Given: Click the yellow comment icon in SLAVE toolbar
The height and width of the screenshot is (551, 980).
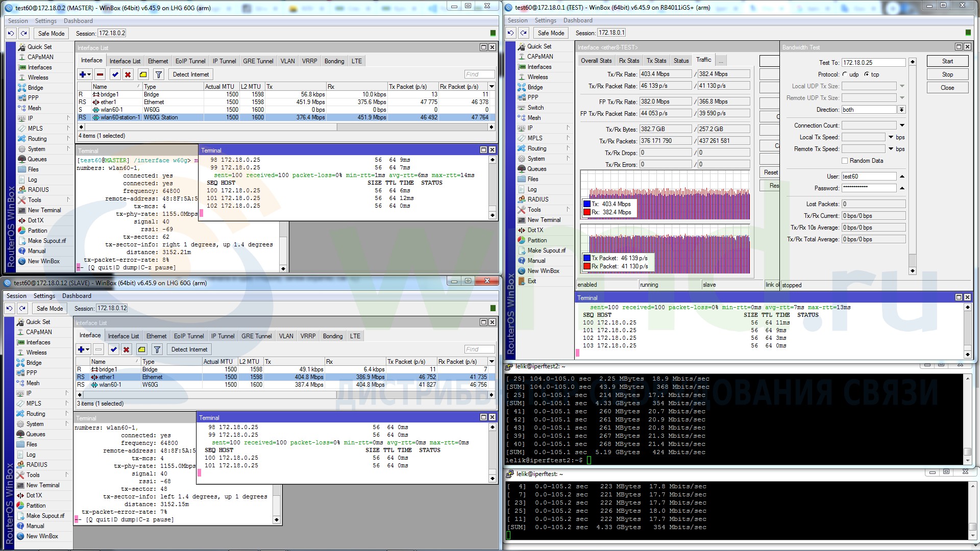Looking at the screenshot, I should [141, 349].
